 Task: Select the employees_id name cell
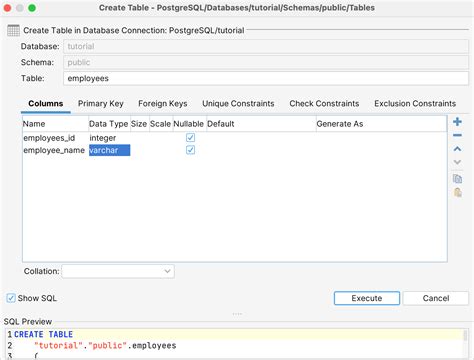55,138
